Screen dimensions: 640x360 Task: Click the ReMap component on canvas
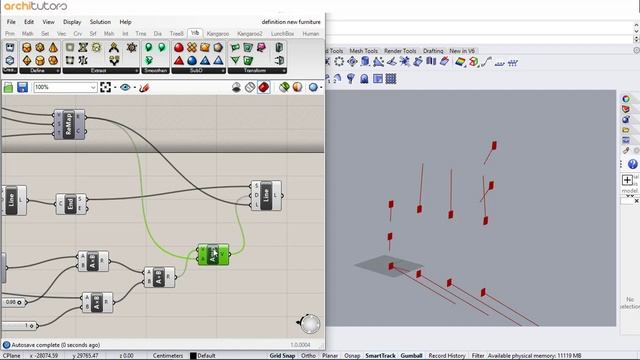(69, 124)
